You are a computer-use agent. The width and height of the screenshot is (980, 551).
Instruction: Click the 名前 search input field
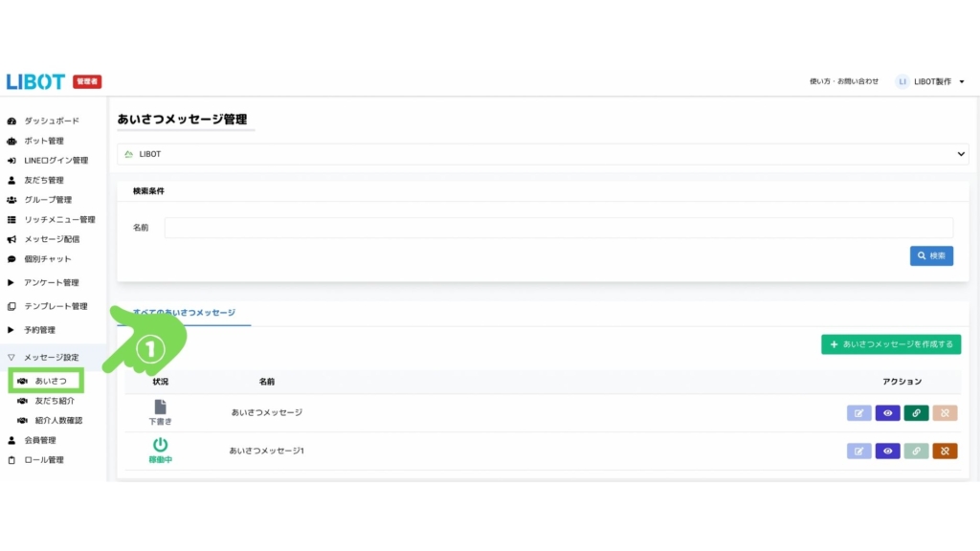558,228
